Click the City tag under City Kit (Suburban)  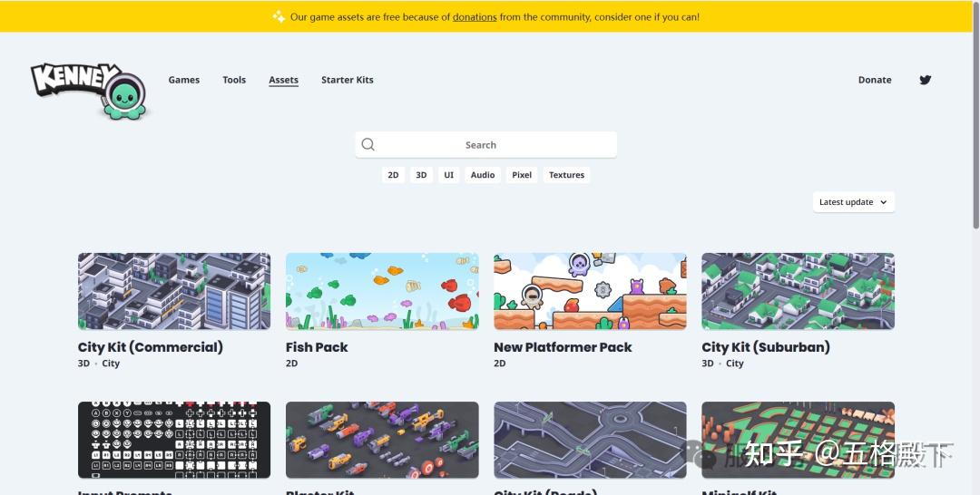(735, 364)
